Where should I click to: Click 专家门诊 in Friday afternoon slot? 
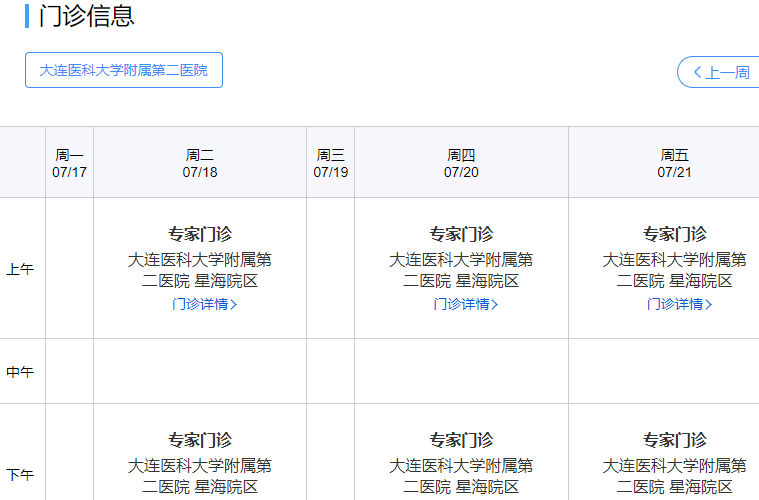(x=674, y=440)
